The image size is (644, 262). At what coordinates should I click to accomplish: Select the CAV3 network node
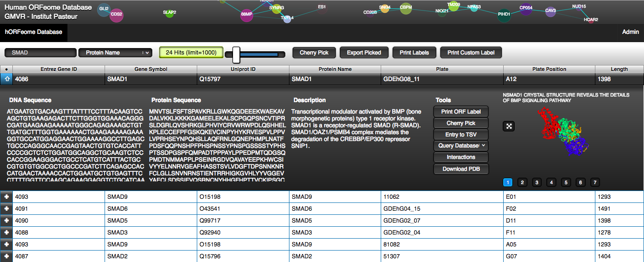pos(551,11)
